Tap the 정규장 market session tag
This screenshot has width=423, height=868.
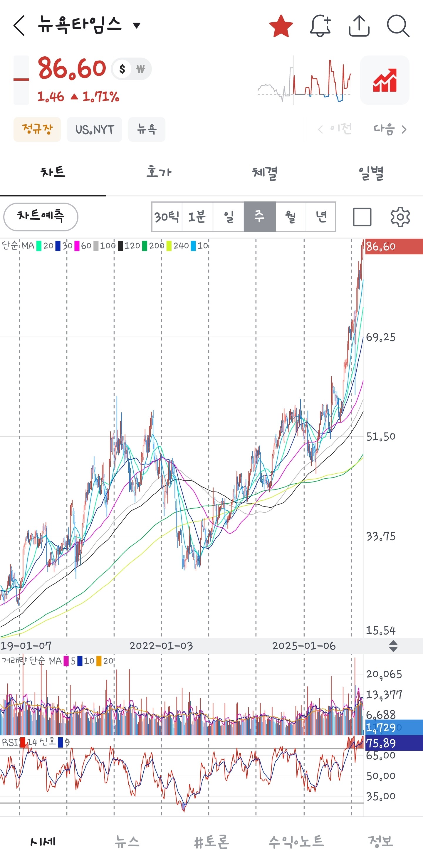37,129
